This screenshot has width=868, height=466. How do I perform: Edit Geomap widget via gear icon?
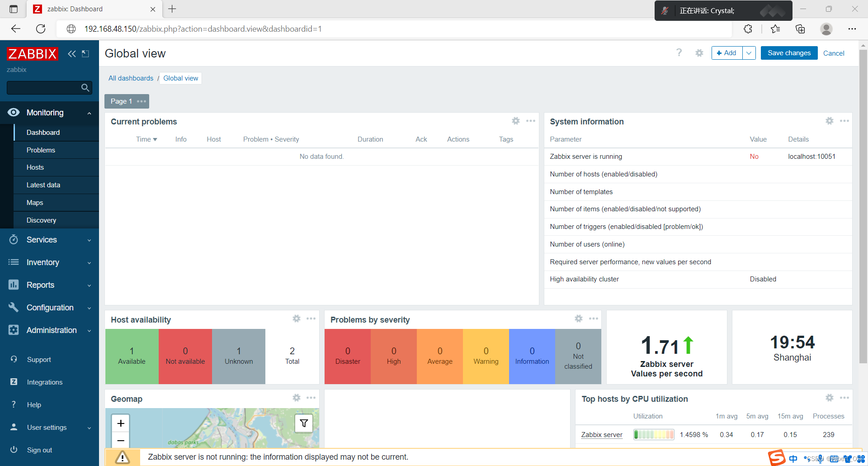pos(297,398)
